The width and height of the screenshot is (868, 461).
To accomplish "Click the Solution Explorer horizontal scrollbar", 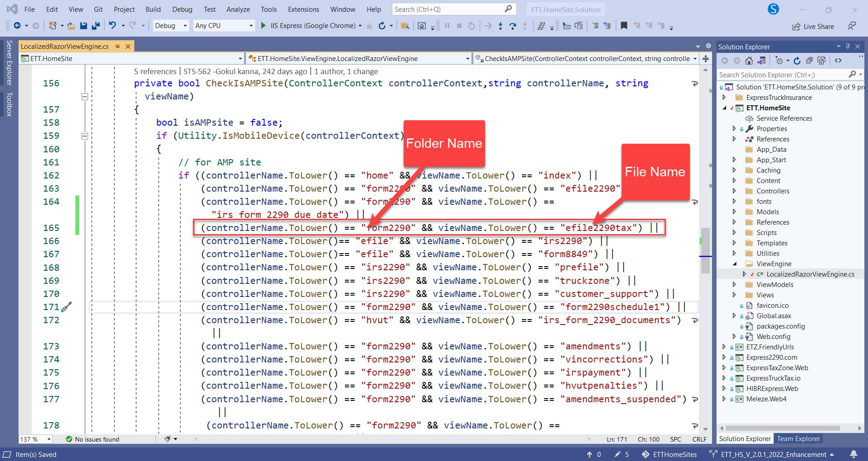I will coord(782,428).
